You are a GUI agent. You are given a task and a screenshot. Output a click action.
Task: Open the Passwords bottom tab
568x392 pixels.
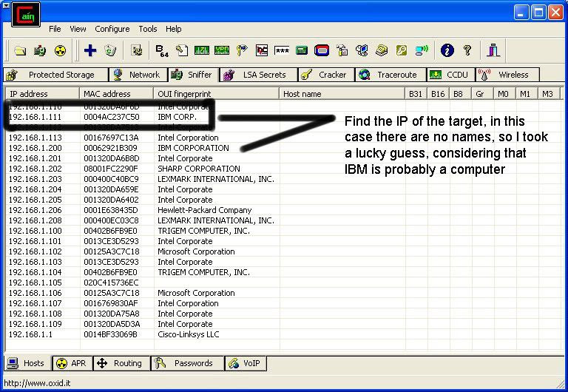coord(186,363)
